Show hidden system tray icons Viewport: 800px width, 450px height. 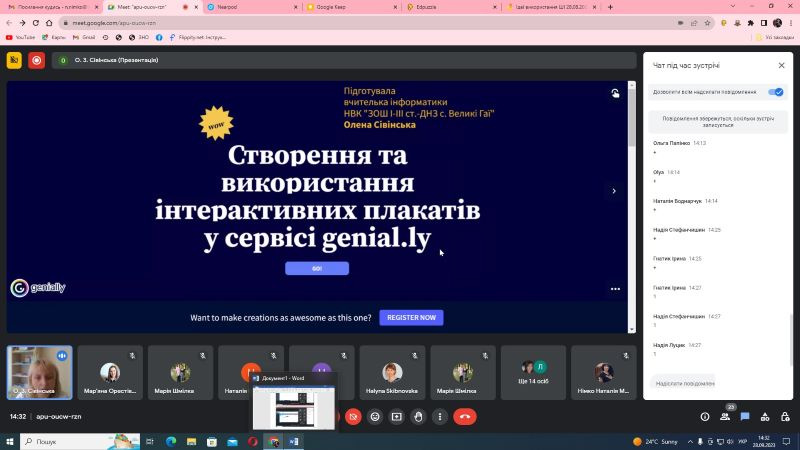coord(690,441)
